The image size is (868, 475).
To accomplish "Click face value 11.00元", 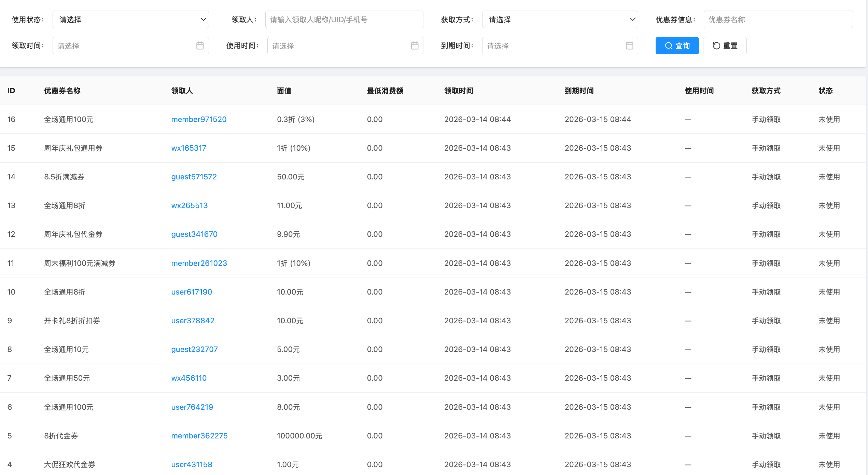I will [x=290, y=205].
